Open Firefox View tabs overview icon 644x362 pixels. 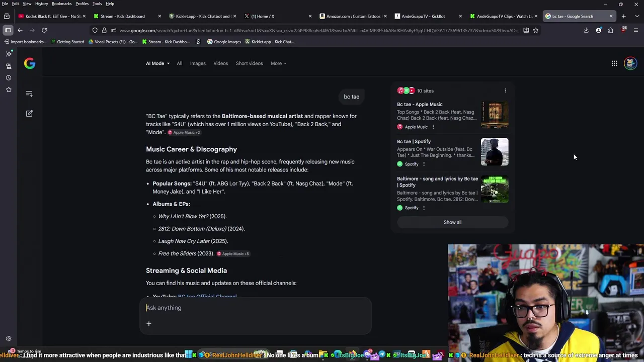pyautogui.click(x=7, y=16)
